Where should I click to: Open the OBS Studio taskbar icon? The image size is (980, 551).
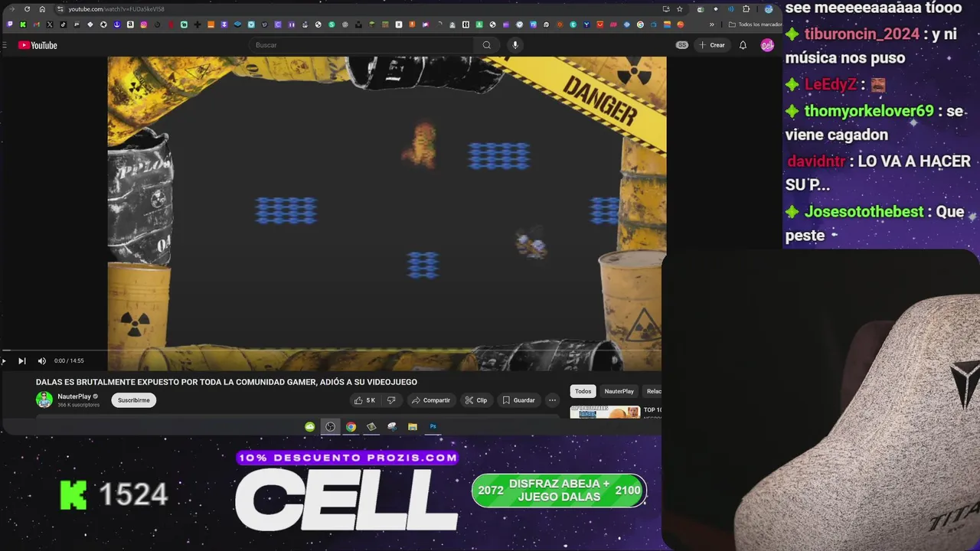(330, 427)
